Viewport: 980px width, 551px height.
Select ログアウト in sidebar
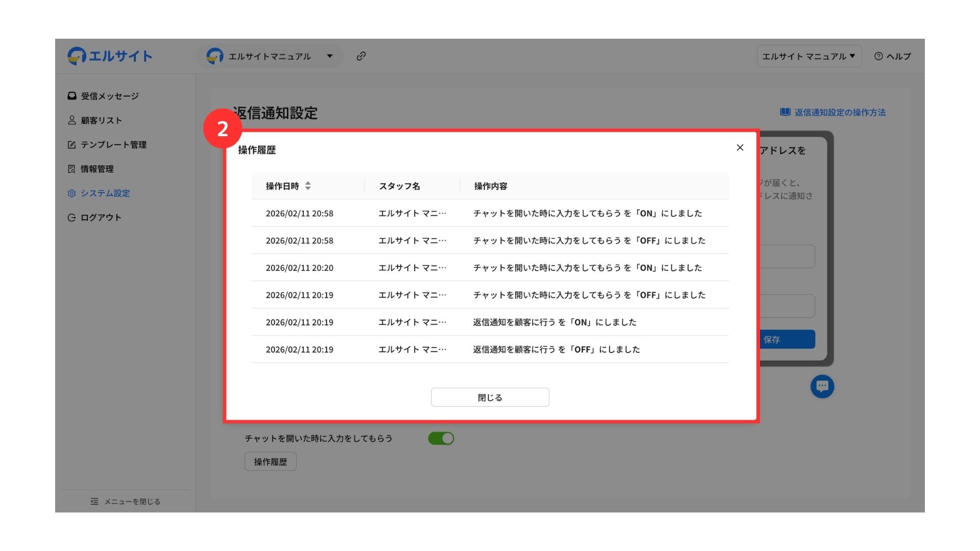pos(101,217)
